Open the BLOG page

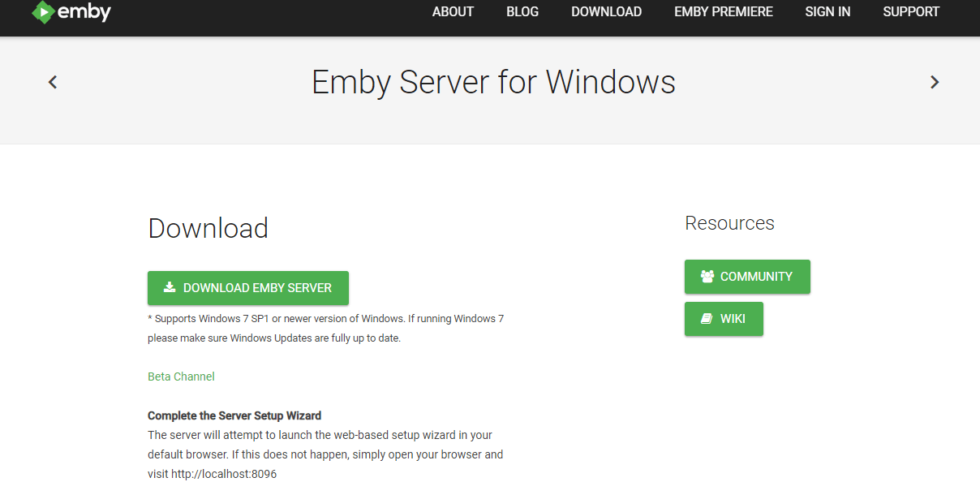tap(522, 11)
